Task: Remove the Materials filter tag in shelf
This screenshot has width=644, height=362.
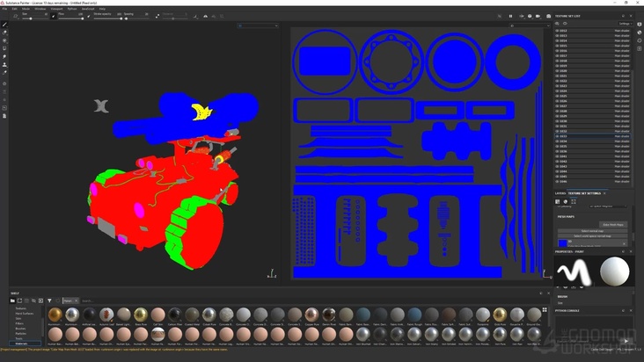Action: (76, 300)
